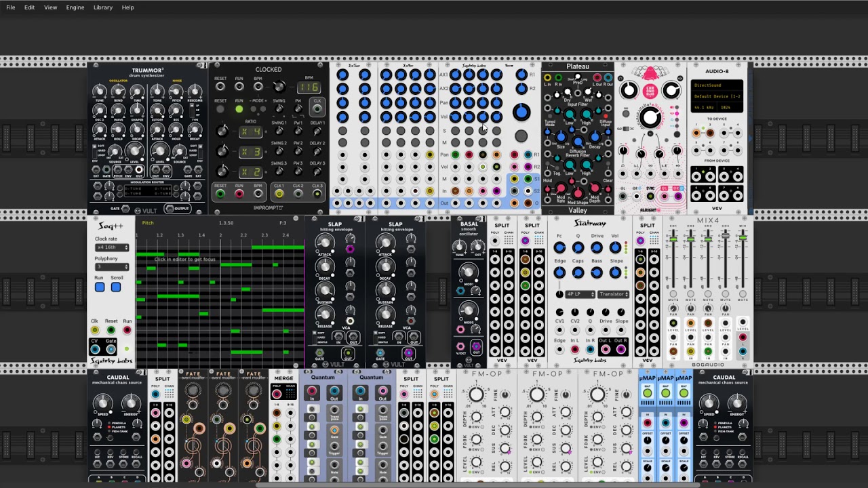Toggle the blue Run button on Seq++

(x=100, y=287)
